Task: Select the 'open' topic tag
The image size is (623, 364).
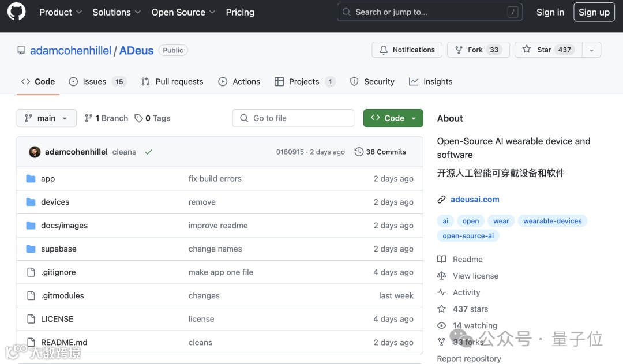Action: tap(471, 221)
